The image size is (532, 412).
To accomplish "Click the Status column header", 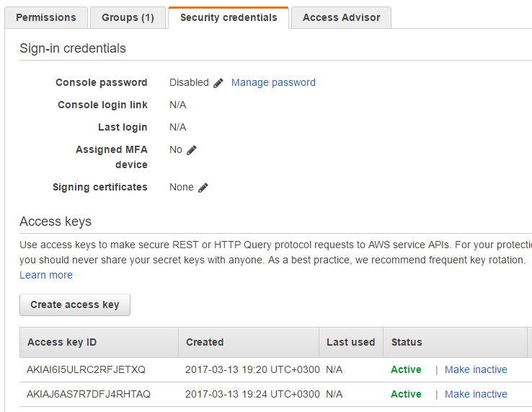I will click(x=455, y=342).
